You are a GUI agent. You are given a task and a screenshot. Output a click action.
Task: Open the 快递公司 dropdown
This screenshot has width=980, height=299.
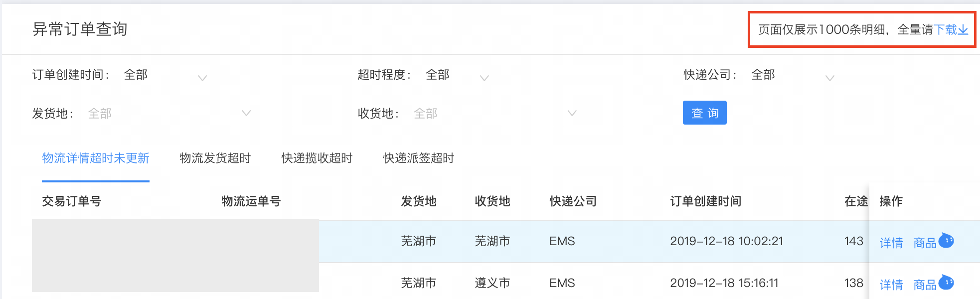point(793,75)
